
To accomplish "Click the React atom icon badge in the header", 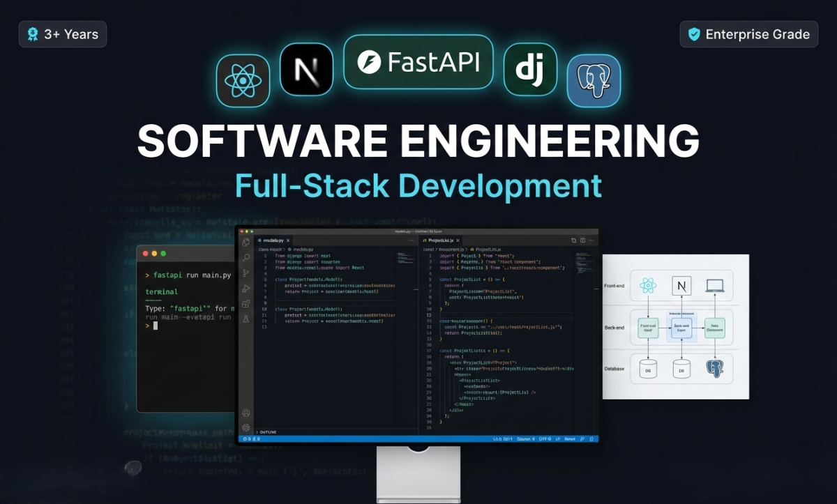I will [x=243, y=80].
